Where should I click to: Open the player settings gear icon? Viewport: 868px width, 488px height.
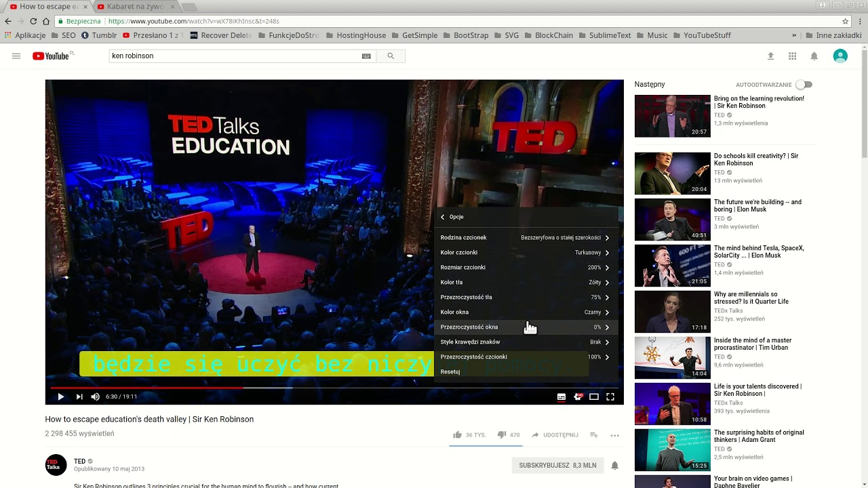578,396
